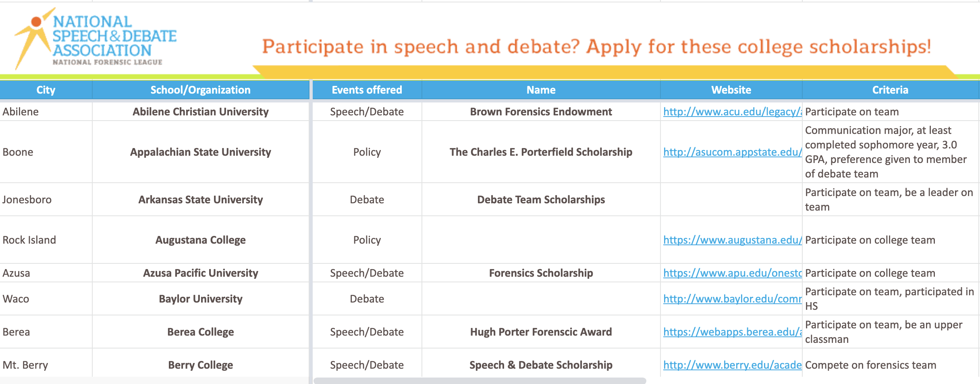Select the Events offered column header
The height and width of the screenshot is (384, 980).
367,90
